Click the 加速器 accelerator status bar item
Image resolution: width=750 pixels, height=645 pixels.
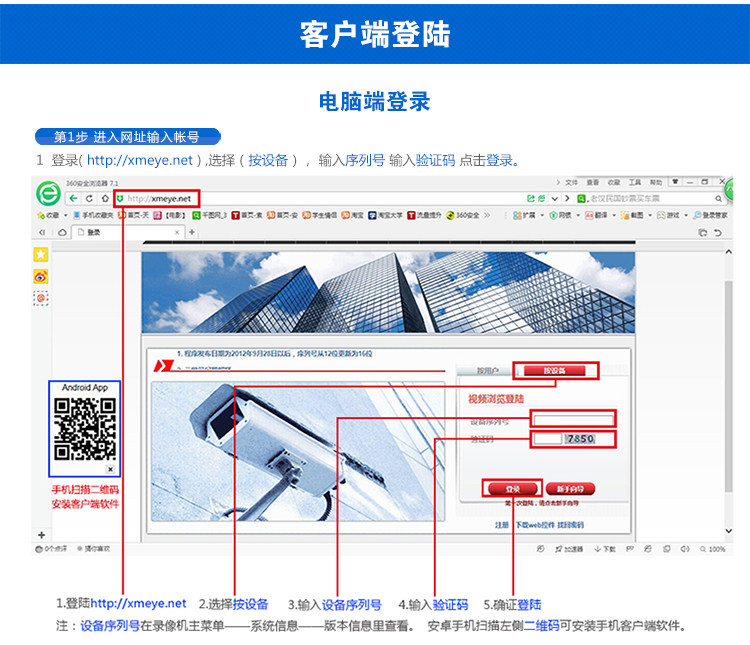tap(569, 549)
